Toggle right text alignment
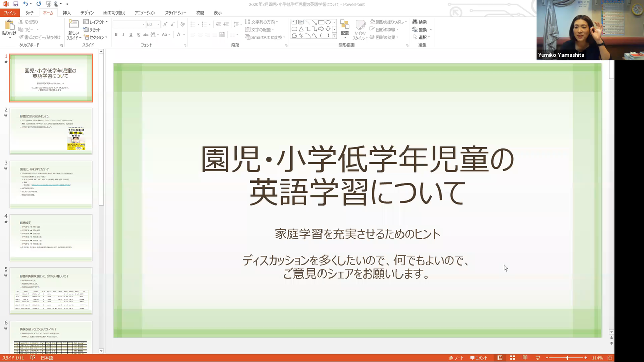The height and width of the screenshot is (362, 644). tap(208, 35)
